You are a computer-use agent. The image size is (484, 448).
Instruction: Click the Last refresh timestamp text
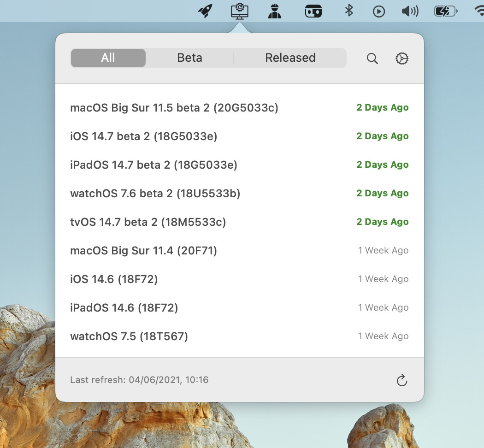coord(139,380)
